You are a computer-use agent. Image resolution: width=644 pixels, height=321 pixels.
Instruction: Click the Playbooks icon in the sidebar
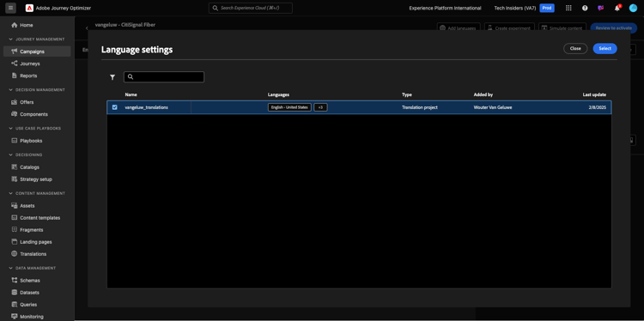coord(15,141)
